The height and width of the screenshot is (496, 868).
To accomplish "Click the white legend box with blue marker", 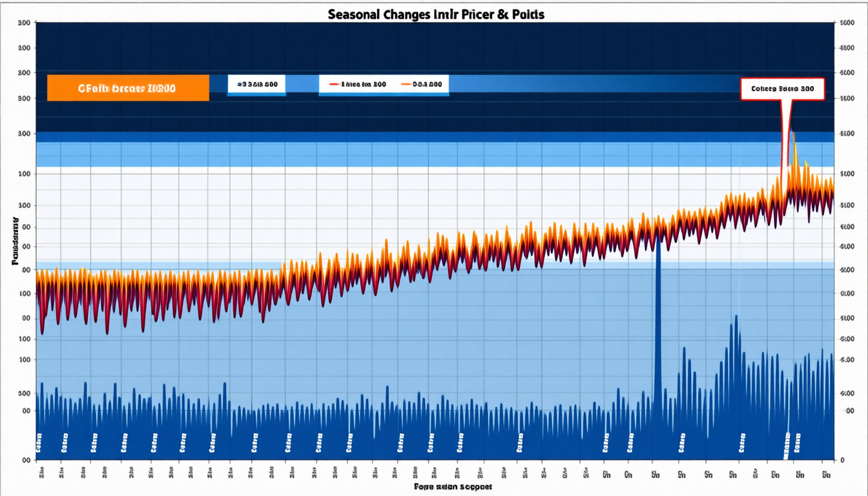I will [256, 85].
